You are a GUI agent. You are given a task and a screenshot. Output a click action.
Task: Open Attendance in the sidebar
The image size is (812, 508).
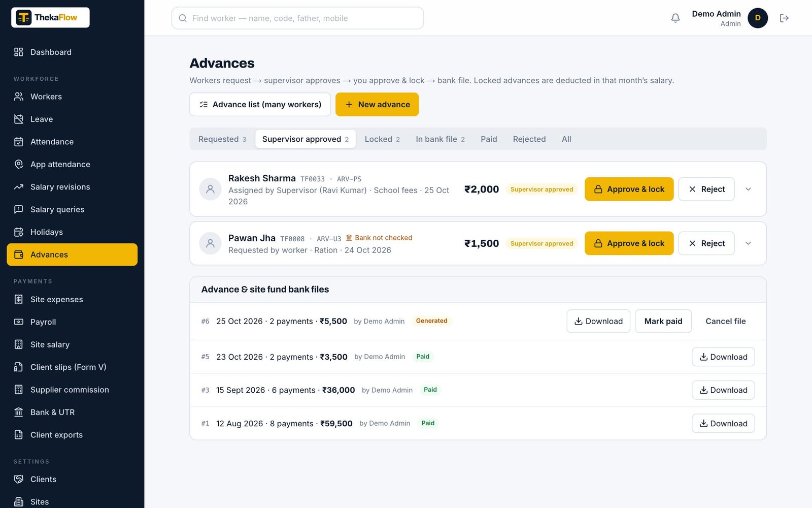(72, 142)
